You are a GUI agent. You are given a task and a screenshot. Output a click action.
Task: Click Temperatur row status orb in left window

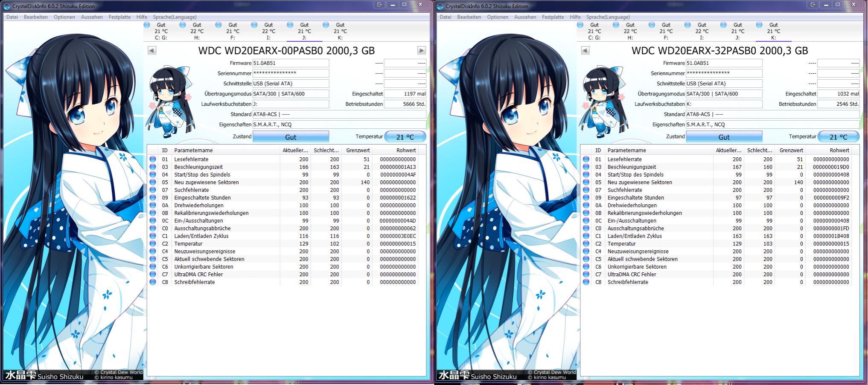[x=153, y=244]
